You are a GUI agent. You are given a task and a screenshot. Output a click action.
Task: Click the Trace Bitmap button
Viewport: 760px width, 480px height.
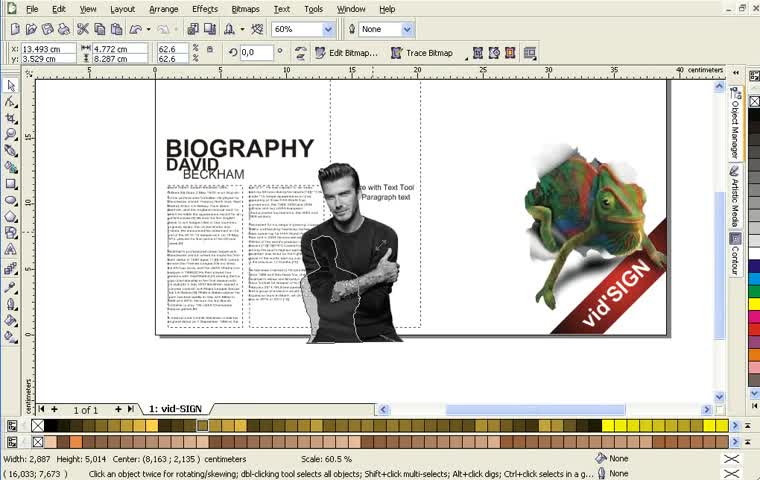pyautogui.click(x=422, y=53)
